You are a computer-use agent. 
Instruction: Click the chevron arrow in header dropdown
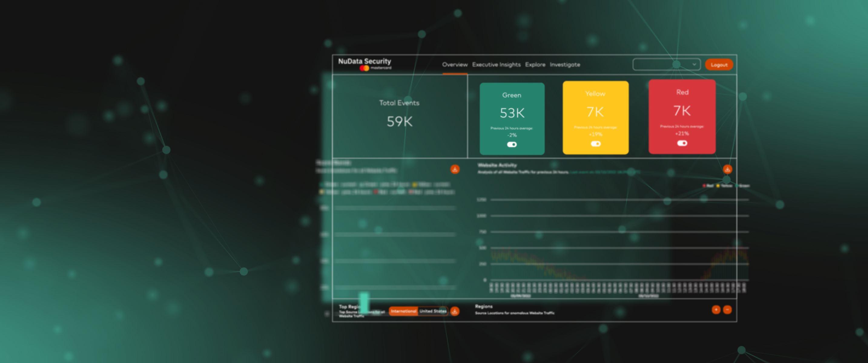click(694, 64)
